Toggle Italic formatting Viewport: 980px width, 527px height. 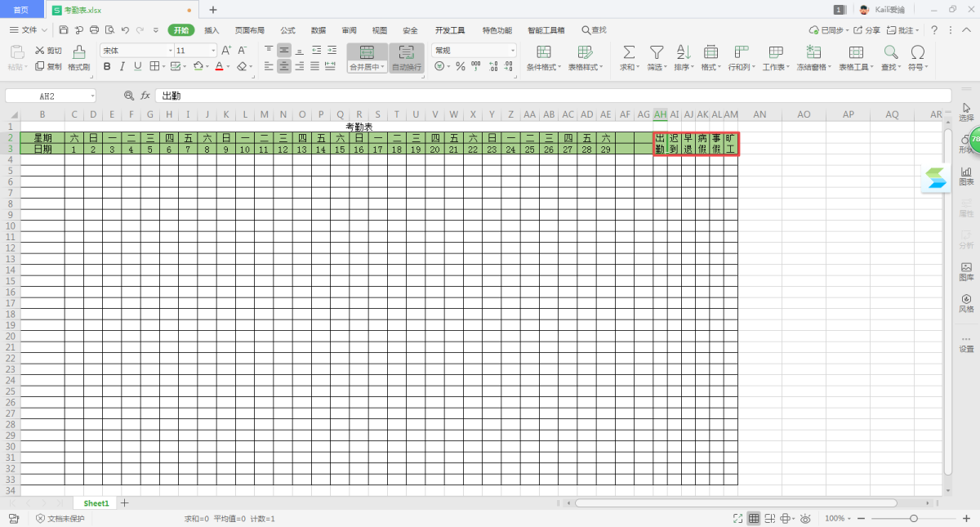pyautogui.click(x=122, y=66)
